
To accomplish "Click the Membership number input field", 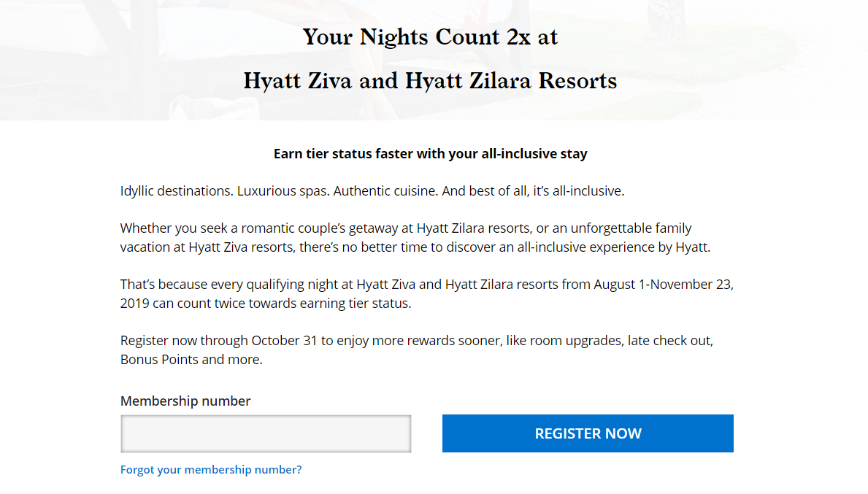I will (266, 433).
